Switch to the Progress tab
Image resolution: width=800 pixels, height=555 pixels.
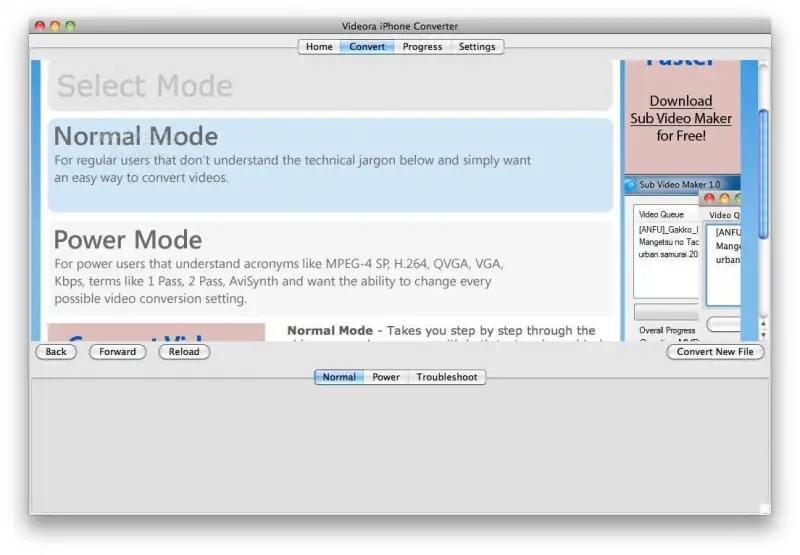tap(422, 46)
